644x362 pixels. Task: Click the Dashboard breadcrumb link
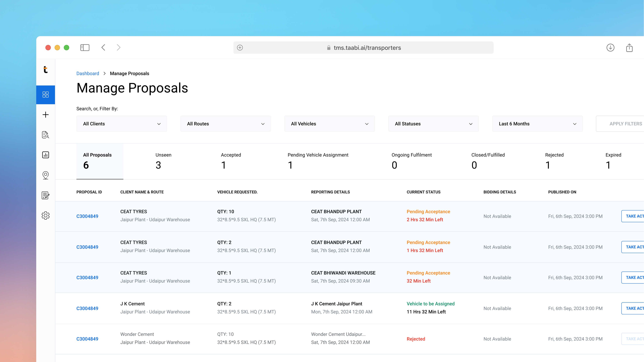click(88, 74)
